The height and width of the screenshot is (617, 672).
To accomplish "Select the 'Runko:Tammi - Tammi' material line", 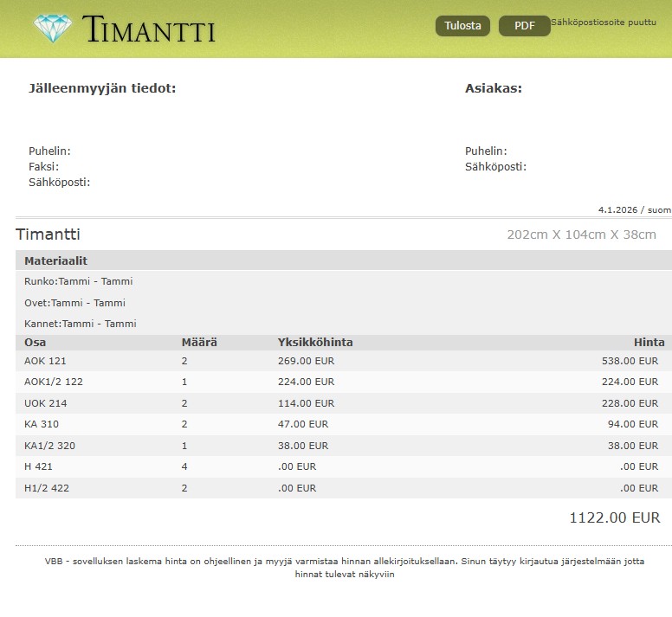I will click(x=79, y=281).
